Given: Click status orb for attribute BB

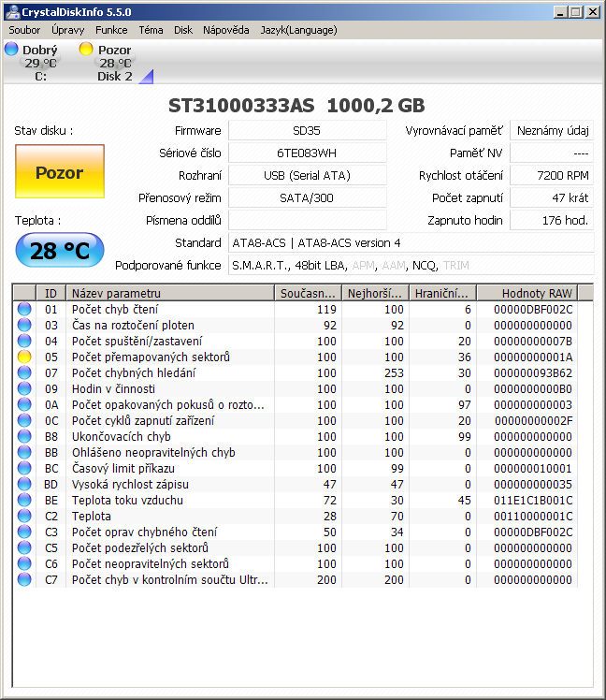Looking at the screenshot, I should click(x=24, y=452).
